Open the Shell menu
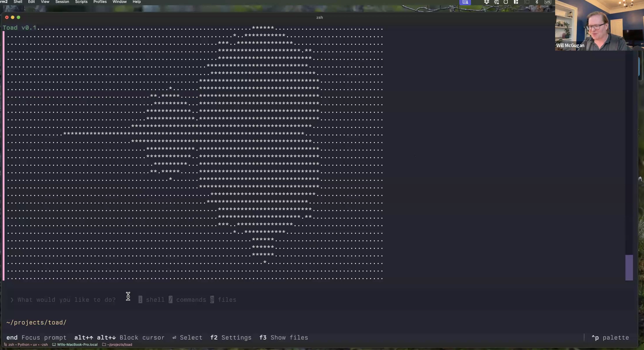This screenshot has height=350, width=644. (18, 2)
